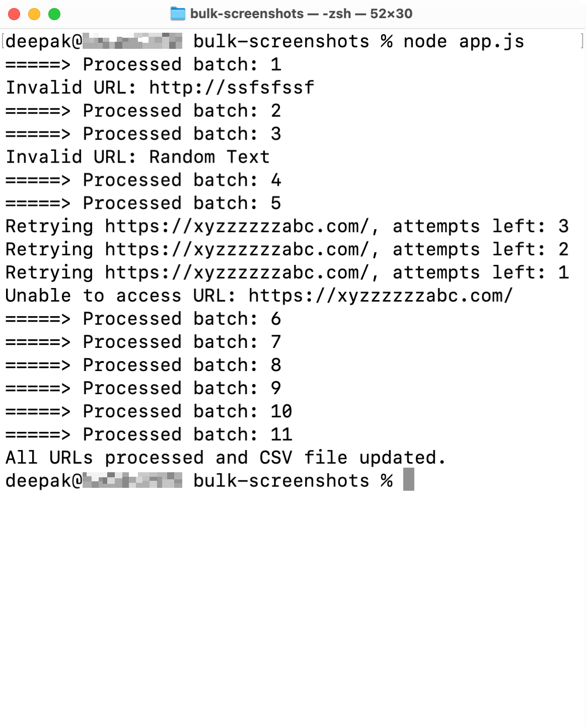Click the 'Processed batch: 11' line
Viewport: 586px width, 728px height.
click(149, 435)
